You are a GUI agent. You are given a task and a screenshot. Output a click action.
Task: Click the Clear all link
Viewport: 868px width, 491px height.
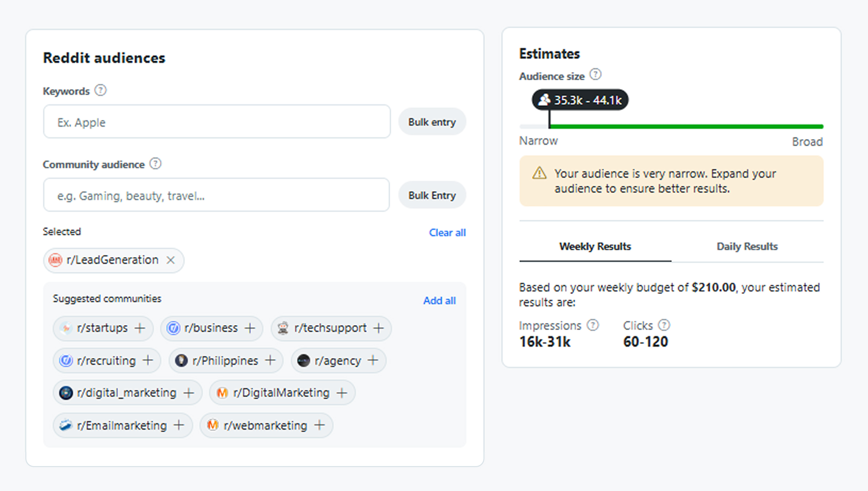pos(447,232)
